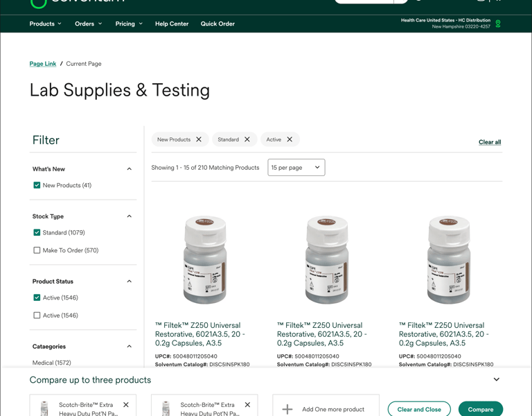Screen dimensions: 532x416
Task: Remove the New Products filter chip
Action: (x=199, y=139)
